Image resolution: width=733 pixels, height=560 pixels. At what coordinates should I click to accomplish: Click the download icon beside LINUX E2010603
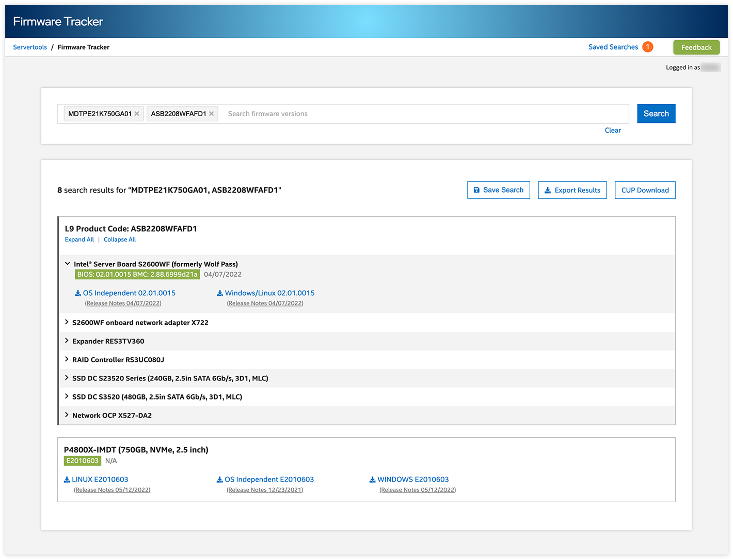click(x=67, y=480)
